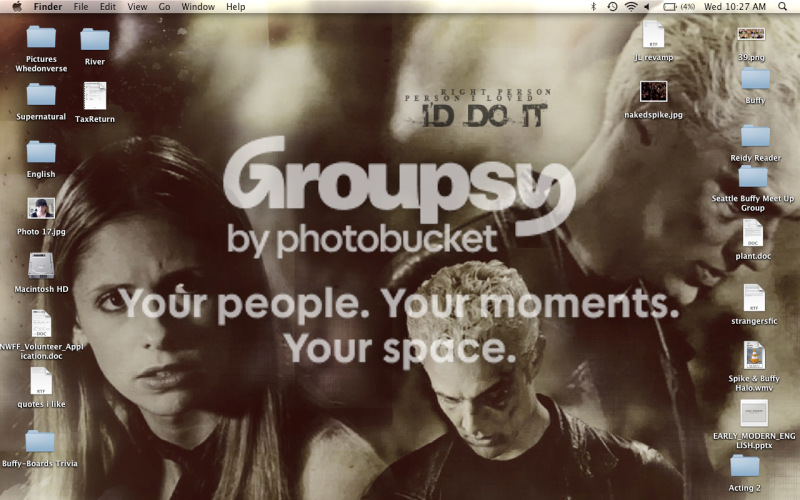800x500 pixels.
Task: Open the Edit menu
Action: click(x=108, y=7)
